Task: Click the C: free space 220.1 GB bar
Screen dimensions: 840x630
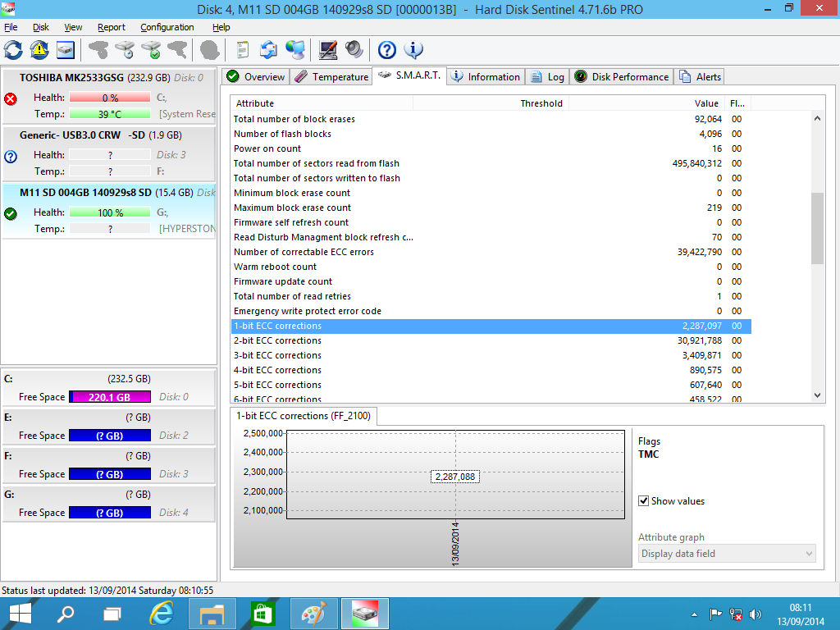Action: (110, 397)
